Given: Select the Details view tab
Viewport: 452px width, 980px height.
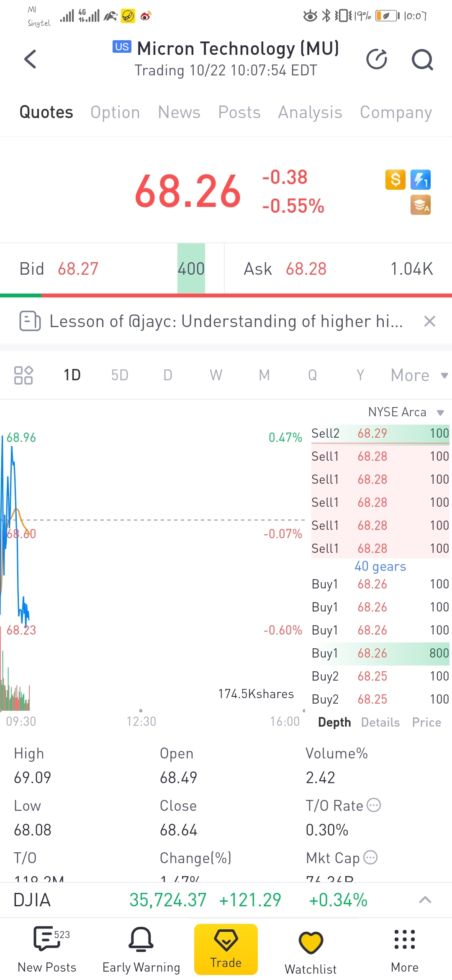Looking at the screenshot, I should tap(380, 722).
